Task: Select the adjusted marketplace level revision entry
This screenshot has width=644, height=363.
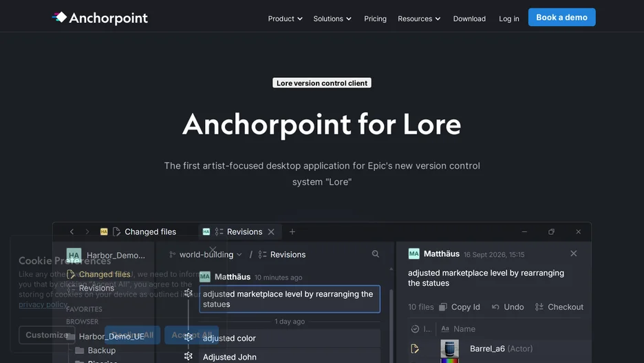Action: click(x=290, y=299)
